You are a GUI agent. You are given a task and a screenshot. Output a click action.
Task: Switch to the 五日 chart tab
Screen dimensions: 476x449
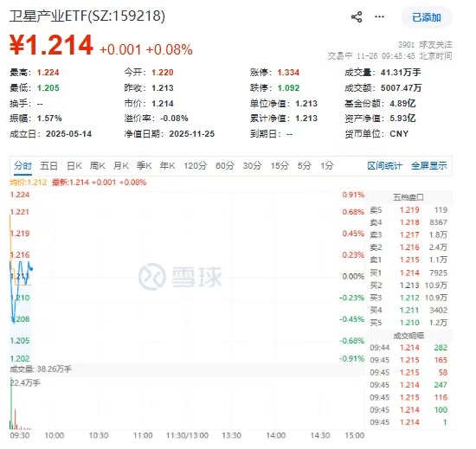tap(48, 165)
